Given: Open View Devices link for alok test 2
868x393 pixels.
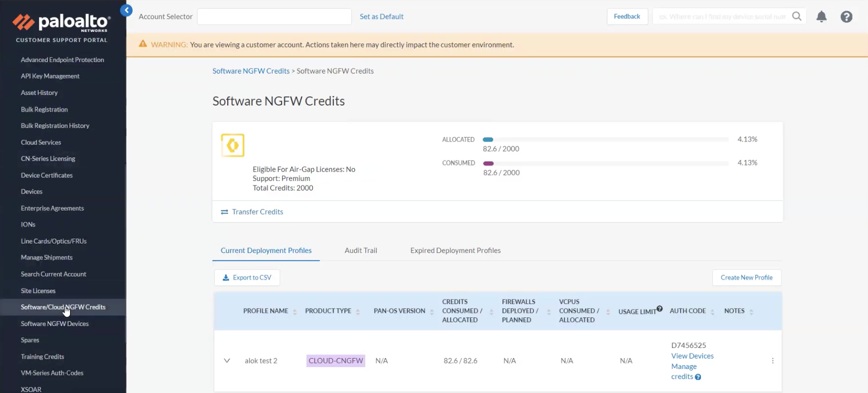Looking at the screenshot, I should pyautogui.click(x=692, y=356).
